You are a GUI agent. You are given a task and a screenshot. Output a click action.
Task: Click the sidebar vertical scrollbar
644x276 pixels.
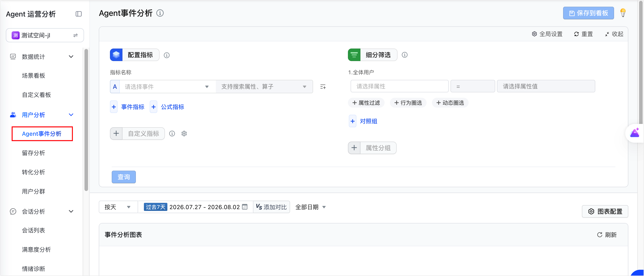[x=86, y=120]
